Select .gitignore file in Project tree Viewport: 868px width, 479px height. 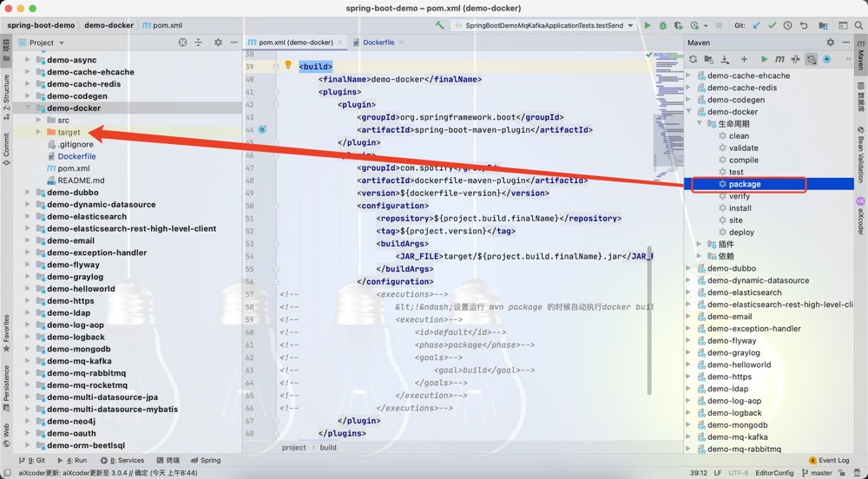point(76,144)
